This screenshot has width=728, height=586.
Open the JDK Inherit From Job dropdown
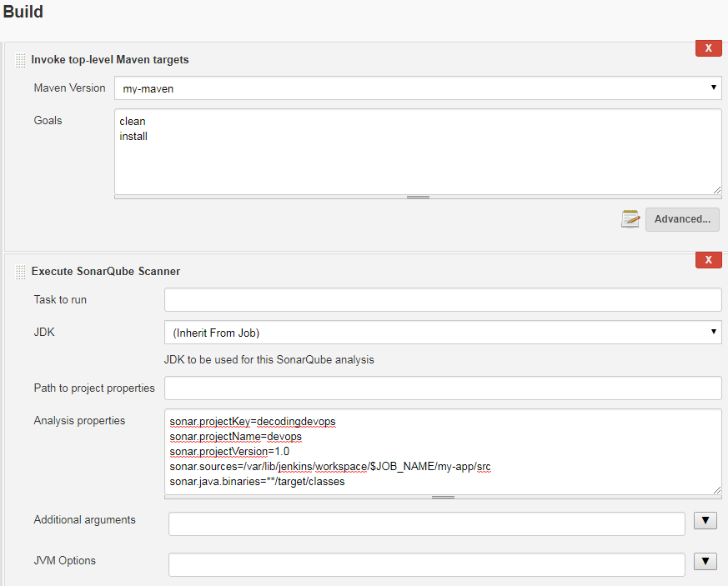tap(443, 333)
